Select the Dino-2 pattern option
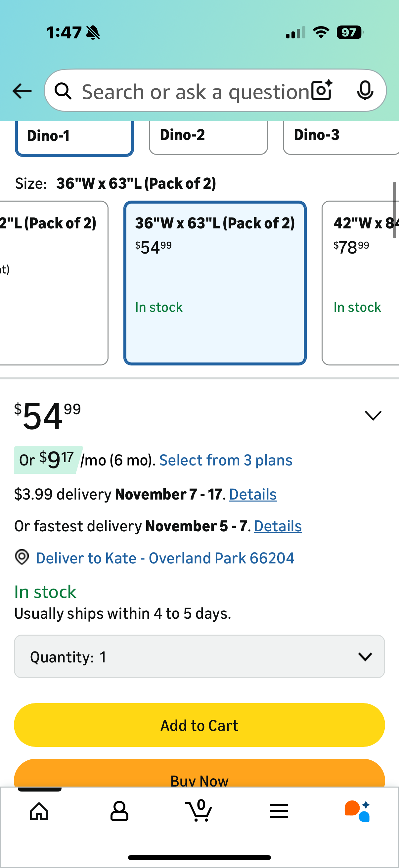This screenshot has width=399, height=868. pyautogui.click(x=208, y=135)
